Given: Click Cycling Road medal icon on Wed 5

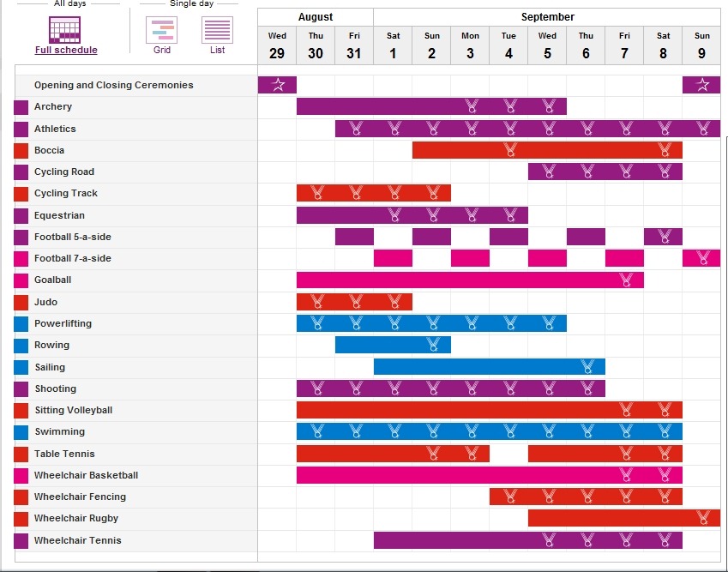Looking at the screenshot, I should (x=549, y=172).
